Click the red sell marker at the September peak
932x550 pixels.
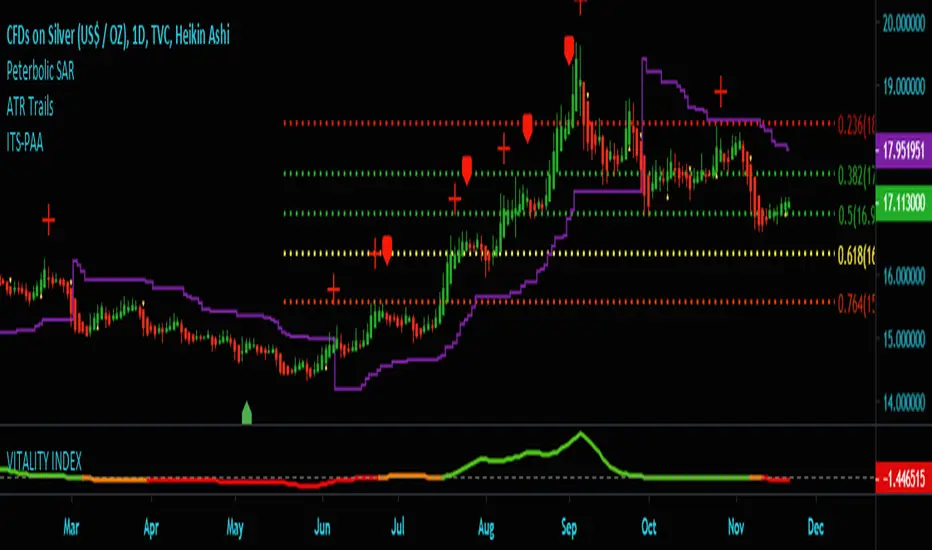(569, 50)
